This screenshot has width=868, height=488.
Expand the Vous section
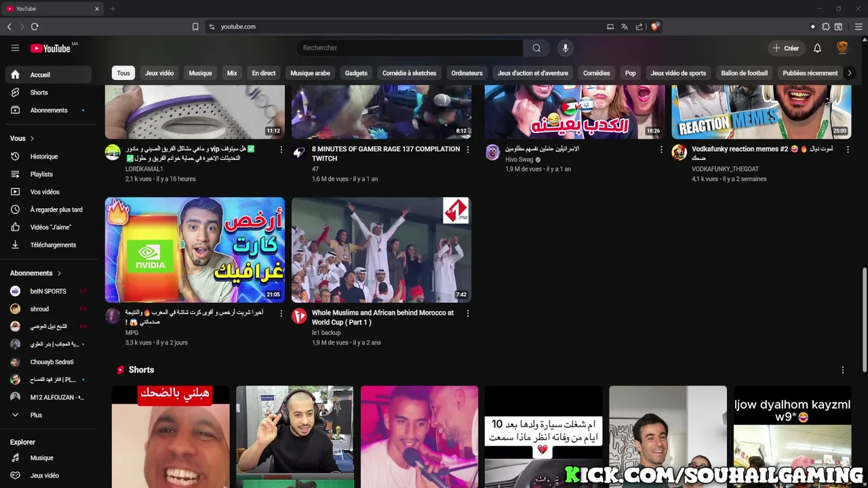click(x=22, y=138)
